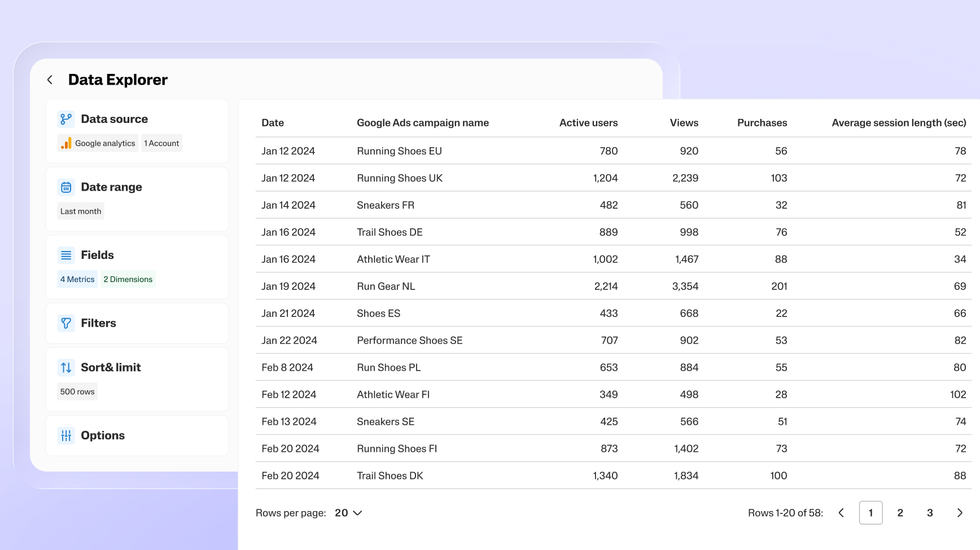The image size is (980, 550).
Task: Select the Last month date range chip
Action: pyautogui.click(x=81, y=212)
